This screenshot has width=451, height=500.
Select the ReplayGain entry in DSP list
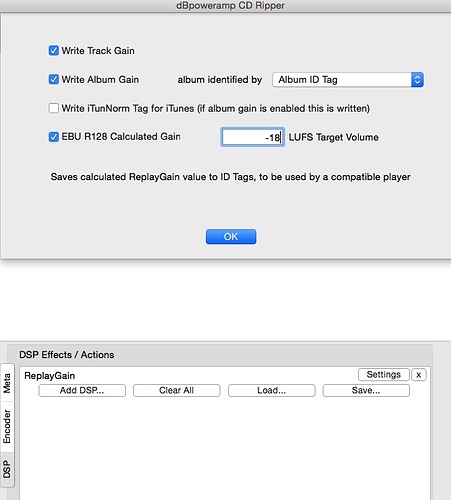point(49,376)
